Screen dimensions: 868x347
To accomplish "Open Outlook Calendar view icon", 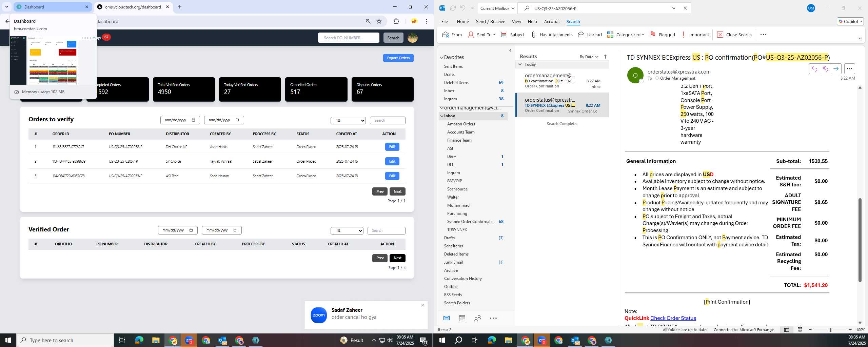I will pyautogui.click(x=462, y=318).
